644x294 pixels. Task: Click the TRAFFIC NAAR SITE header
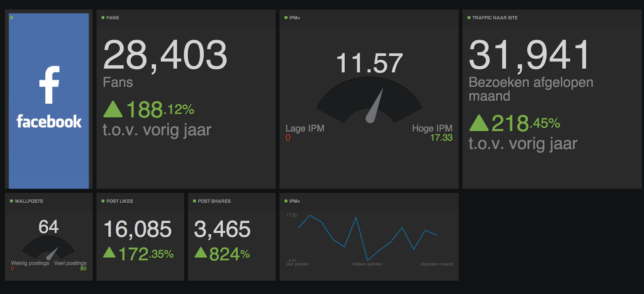click(495, 18)
